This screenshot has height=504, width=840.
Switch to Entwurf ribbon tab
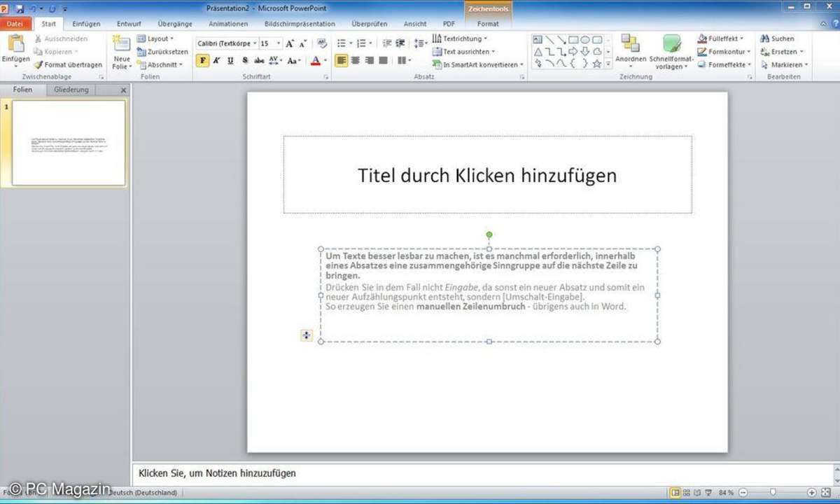[x=129, y=24]
